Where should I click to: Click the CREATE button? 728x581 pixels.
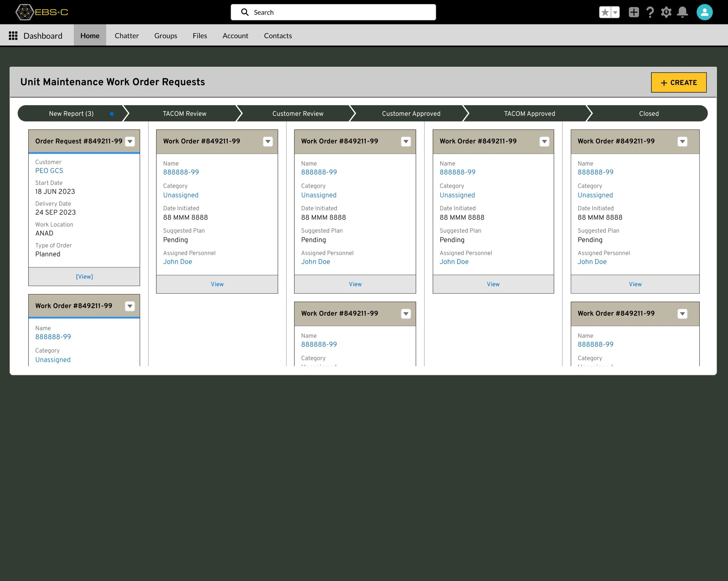click(678, 82)
